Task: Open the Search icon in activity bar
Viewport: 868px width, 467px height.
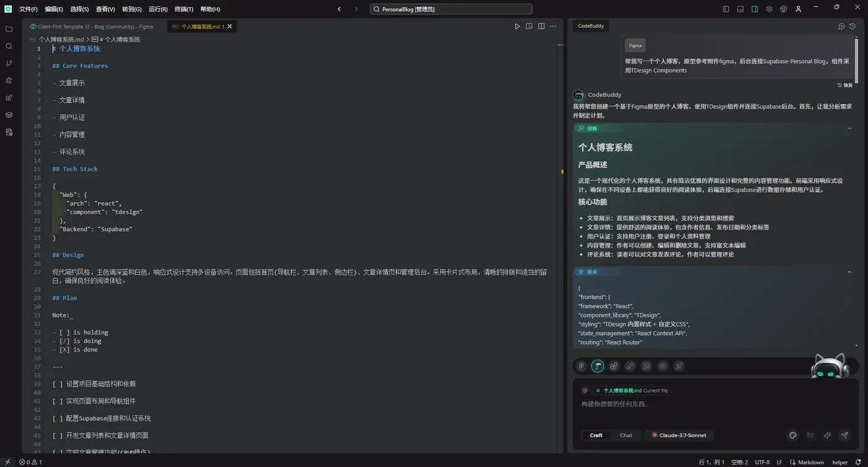Action: pos(9,47)
